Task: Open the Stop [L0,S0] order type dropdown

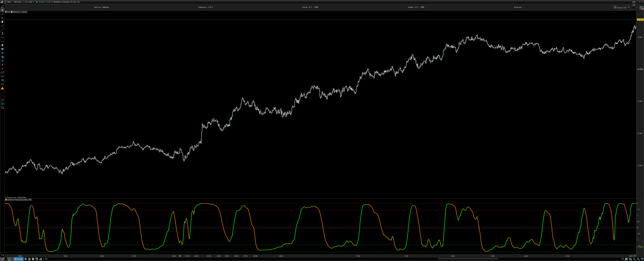Action: pos(623,8)
